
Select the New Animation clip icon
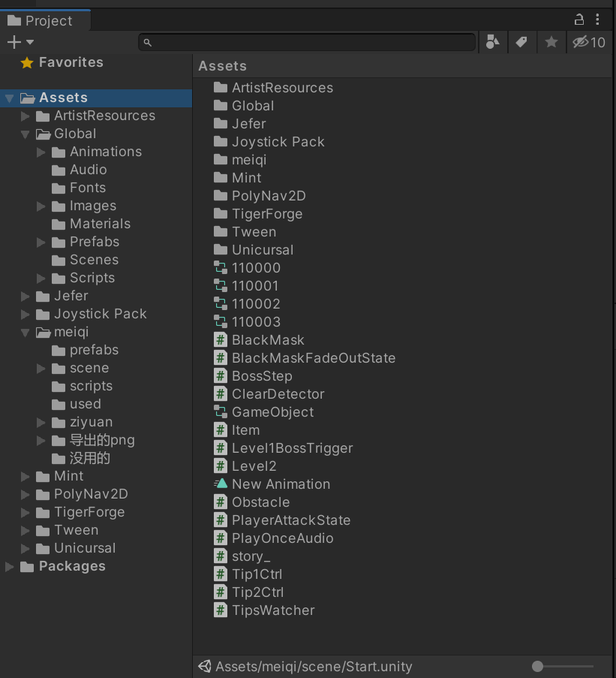tap(221, 484)
